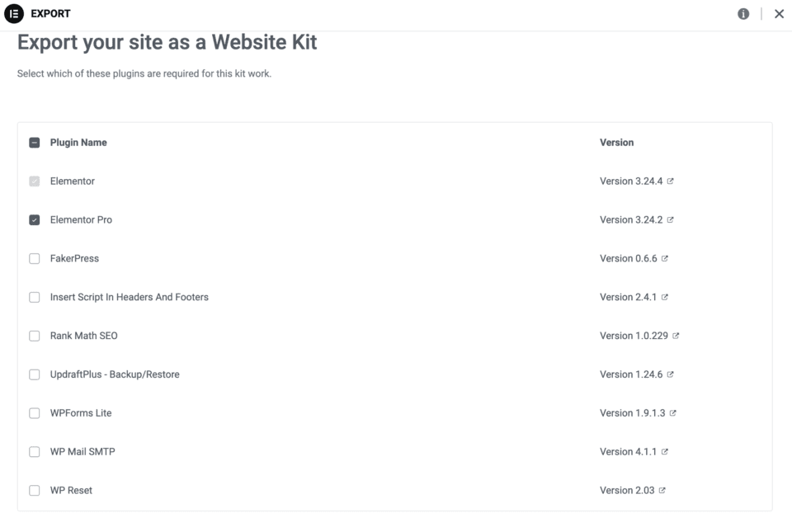
Task: Click the Version 1.9.1.3 link
Action: 632,413
